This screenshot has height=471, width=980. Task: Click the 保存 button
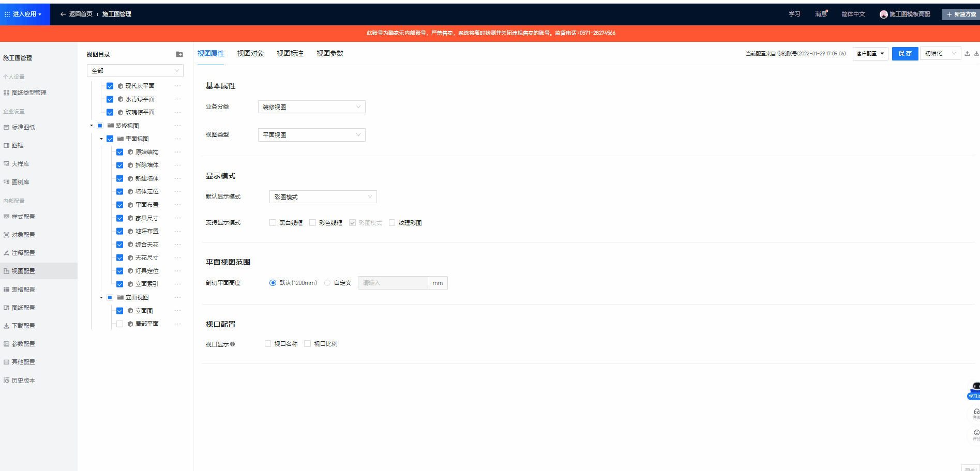click(904, 54)
